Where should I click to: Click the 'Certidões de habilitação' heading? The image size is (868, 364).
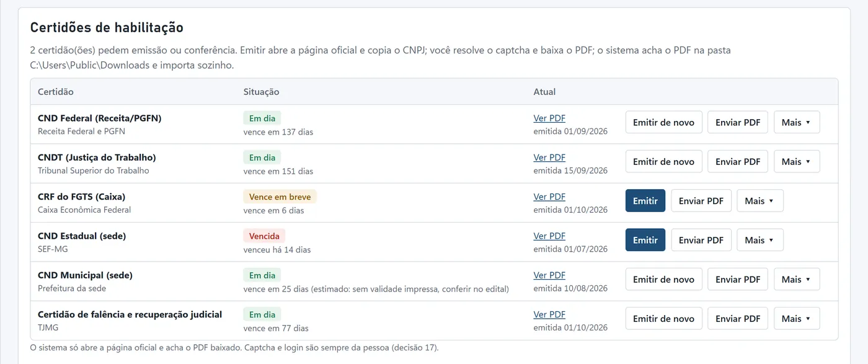[107, 27]
